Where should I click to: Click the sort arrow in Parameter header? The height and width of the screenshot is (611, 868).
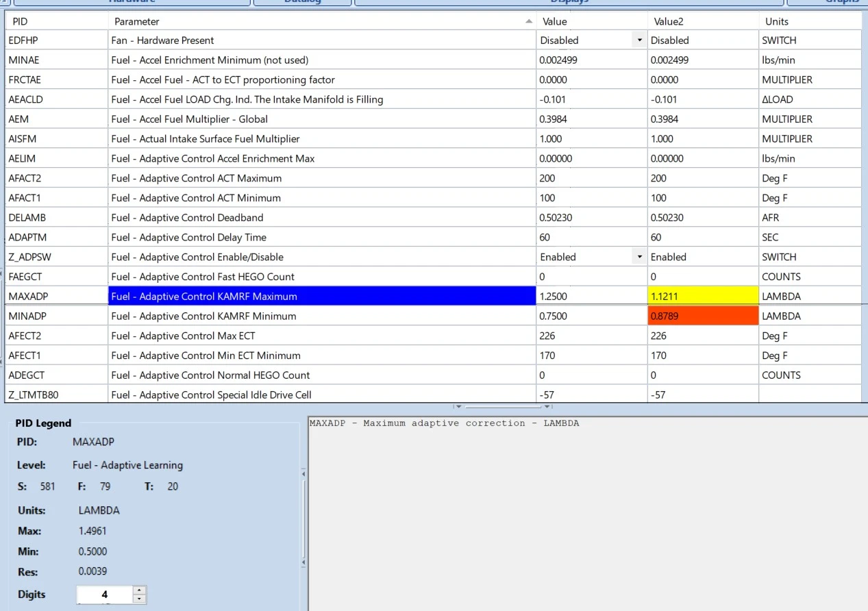(x=528, y=21)
